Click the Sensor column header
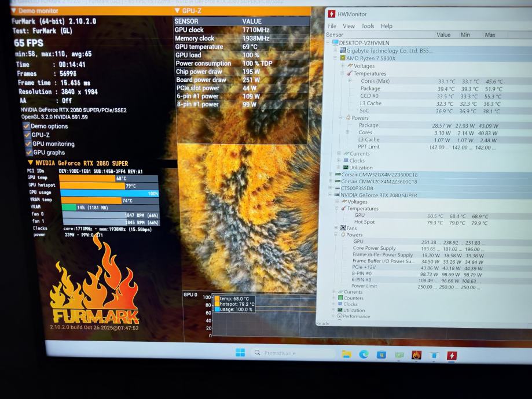The width and height of the screenshot is (532, 399). point(380,35)
